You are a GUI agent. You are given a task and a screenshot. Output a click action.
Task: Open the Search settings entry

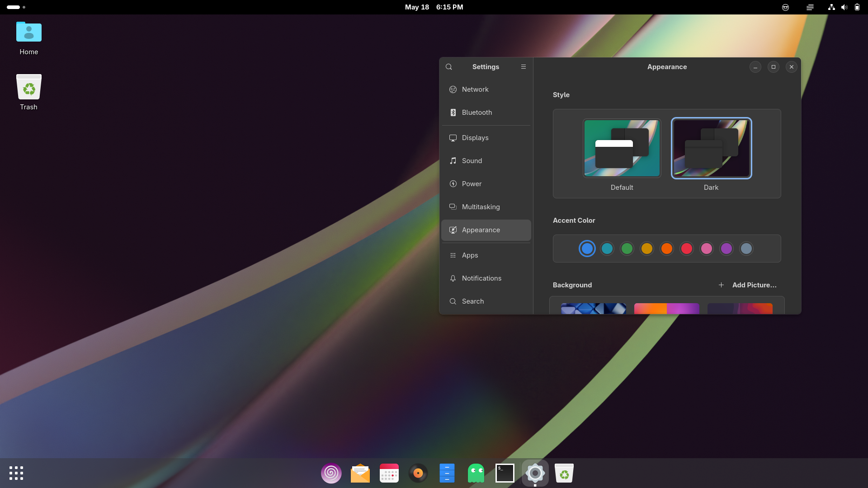(x=486, y=301)
